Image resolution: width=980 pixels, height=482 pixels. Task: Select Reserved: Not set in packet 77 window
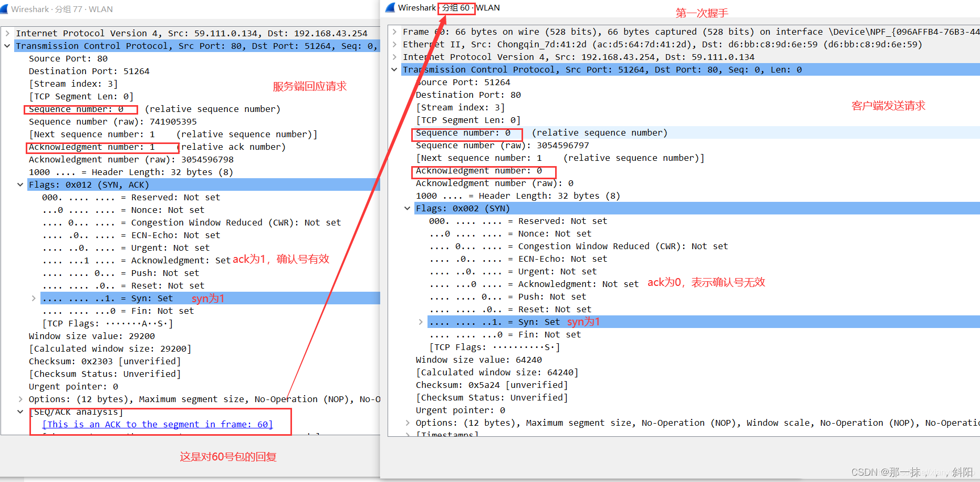pyautogui.click(x=131, y=197)
